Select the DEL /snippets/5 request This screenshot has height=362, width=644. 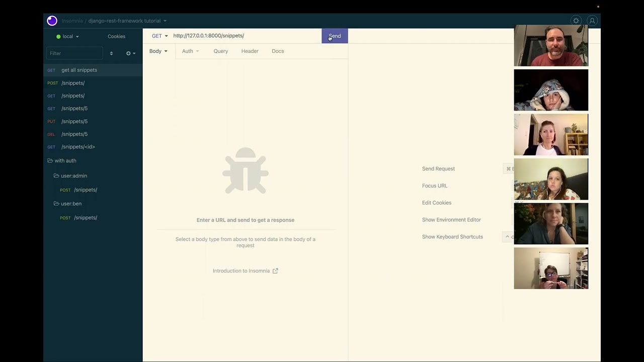(x=93, y=134)
